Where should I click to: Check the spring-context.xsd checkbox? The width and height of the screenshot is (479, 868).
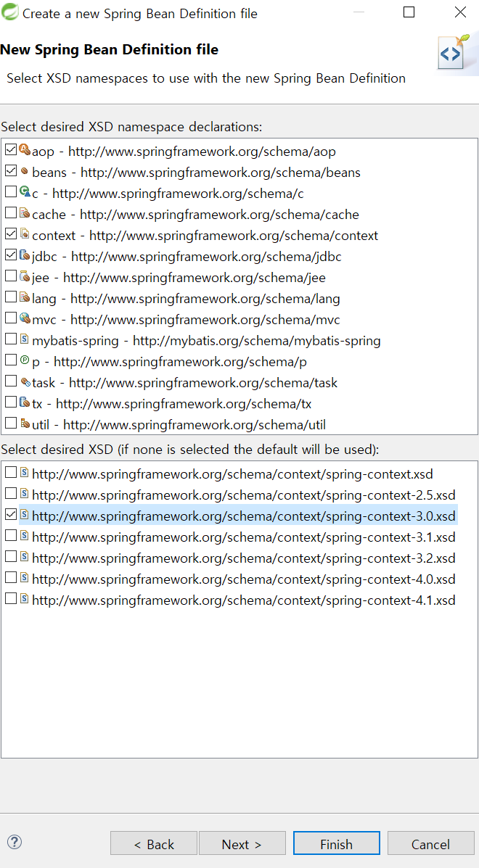click(x=10, y=473)
